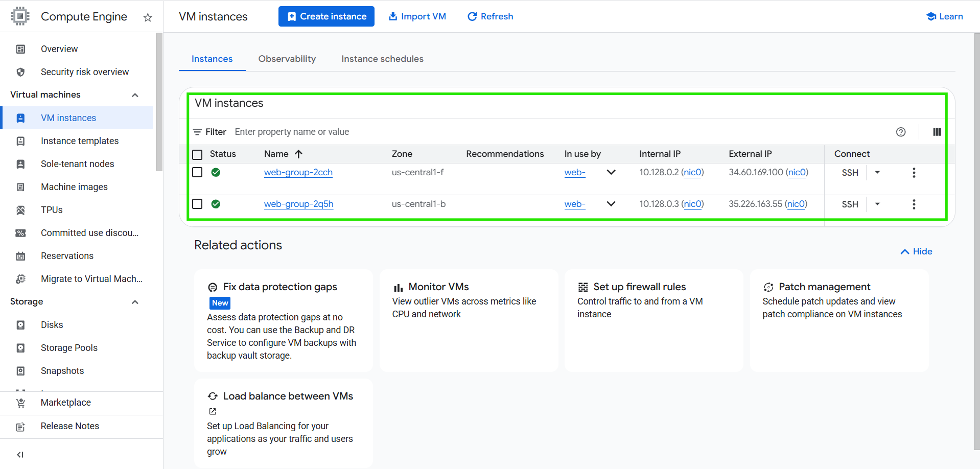Viewport: 980px width, 469px height.
Task: Collapse the Virtual machines section
Action: 135,95
